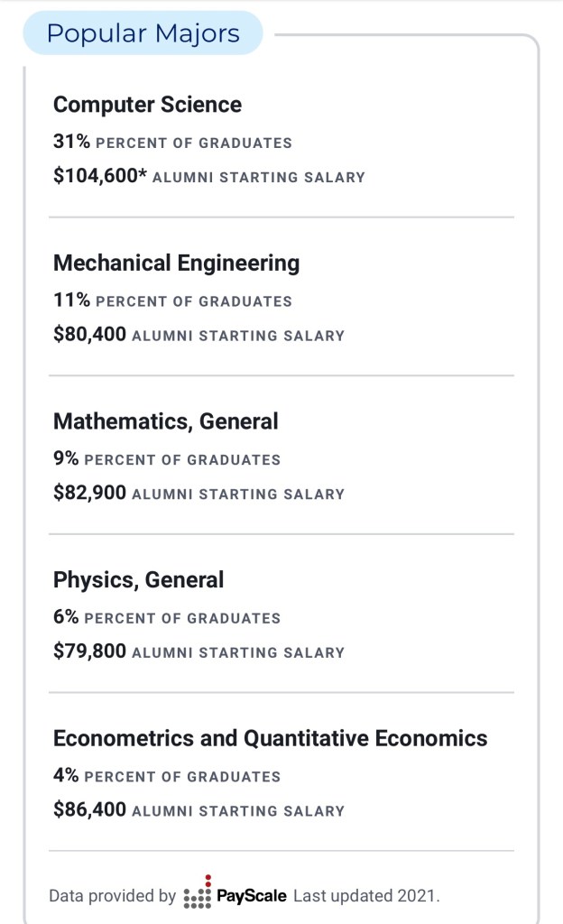Click the 9% percent of graduates value
The image size is (563, 924).
point(66,459)
